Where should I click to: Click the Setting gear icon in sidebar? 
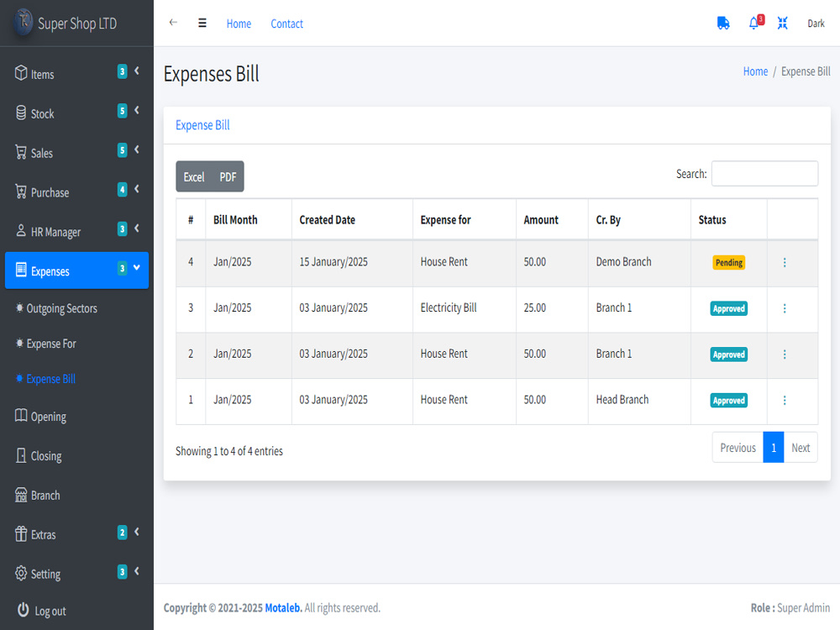21,573
